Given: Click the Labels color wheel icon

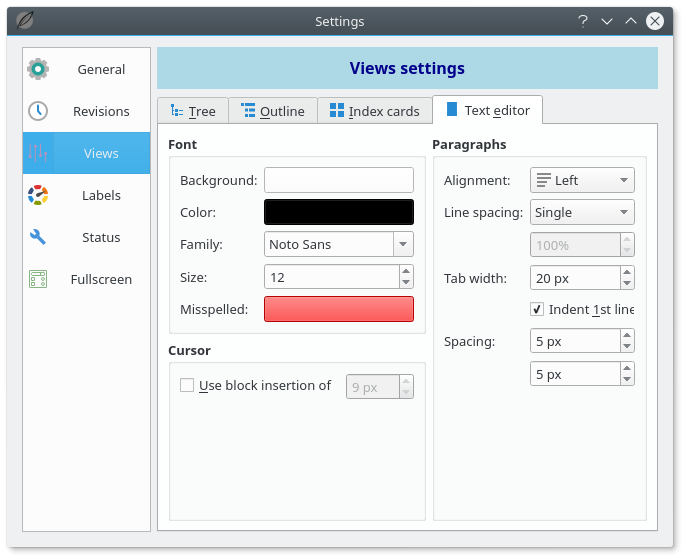Looking at the screenshot, I should [x=38, y=195].
